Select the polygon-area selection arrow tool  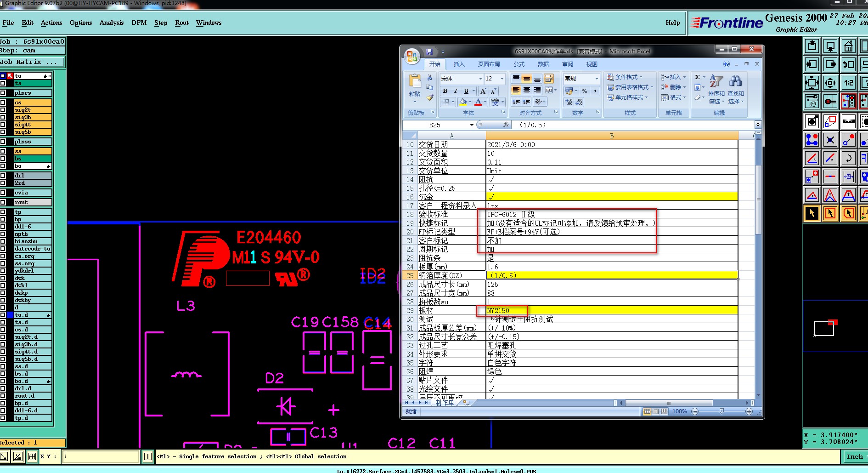coord(848,213)
